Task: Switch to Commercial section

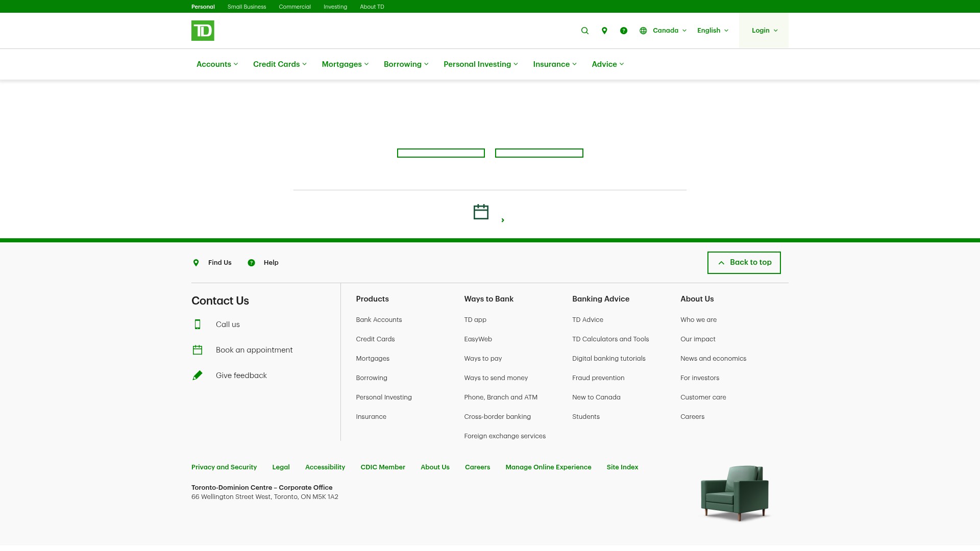Action: pos(295,7)
